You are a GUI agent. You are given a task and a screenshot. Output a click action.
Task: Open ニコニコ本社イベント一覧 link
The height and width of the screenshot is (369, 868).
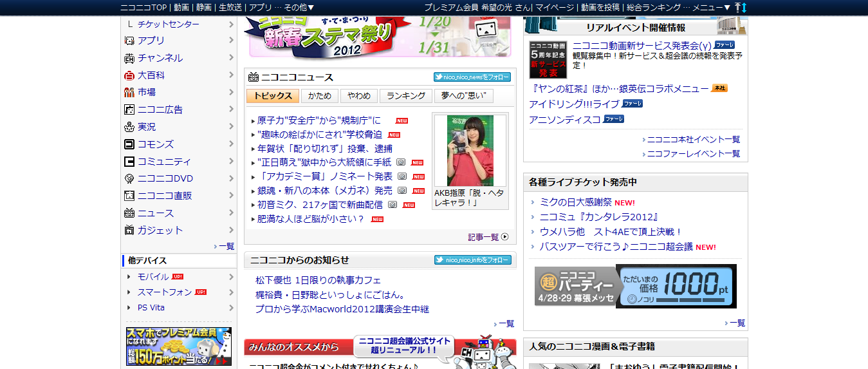click(694, 139)
